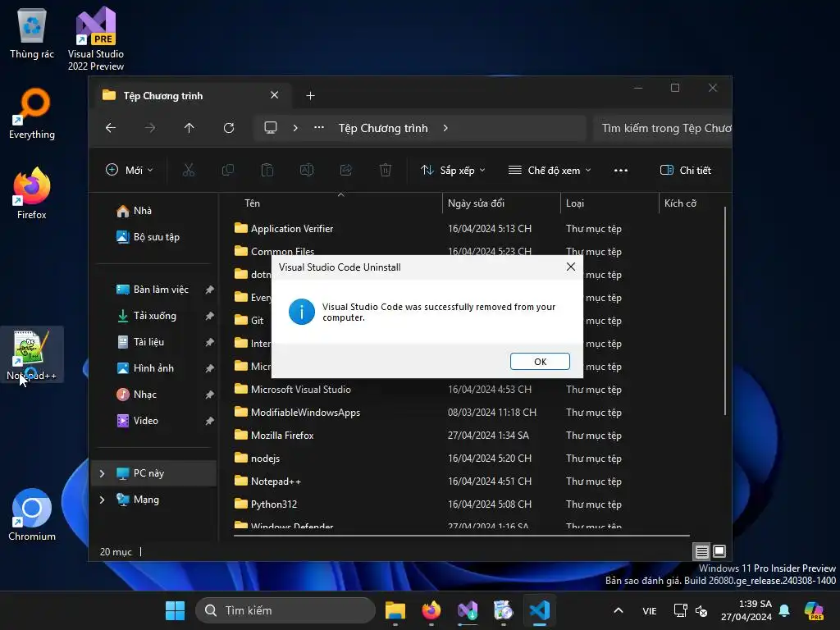
Task: Open Everything desktop shortcut
Action: click(x=32, y=113)
